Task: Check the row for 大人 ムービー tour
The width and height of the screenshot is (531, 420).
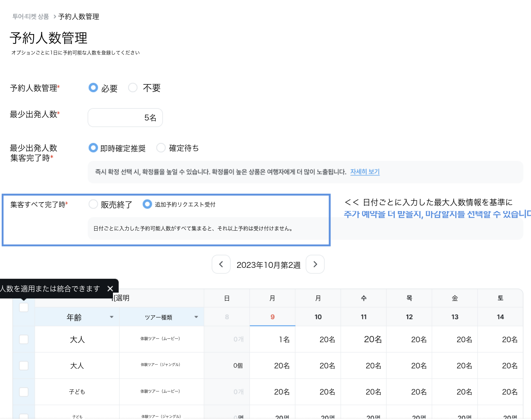Action: (24, 339)
